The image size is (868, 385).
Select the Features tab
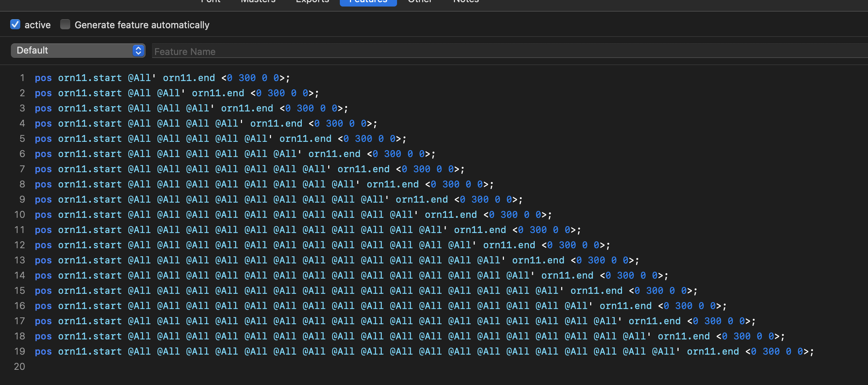tap(368, 2)
